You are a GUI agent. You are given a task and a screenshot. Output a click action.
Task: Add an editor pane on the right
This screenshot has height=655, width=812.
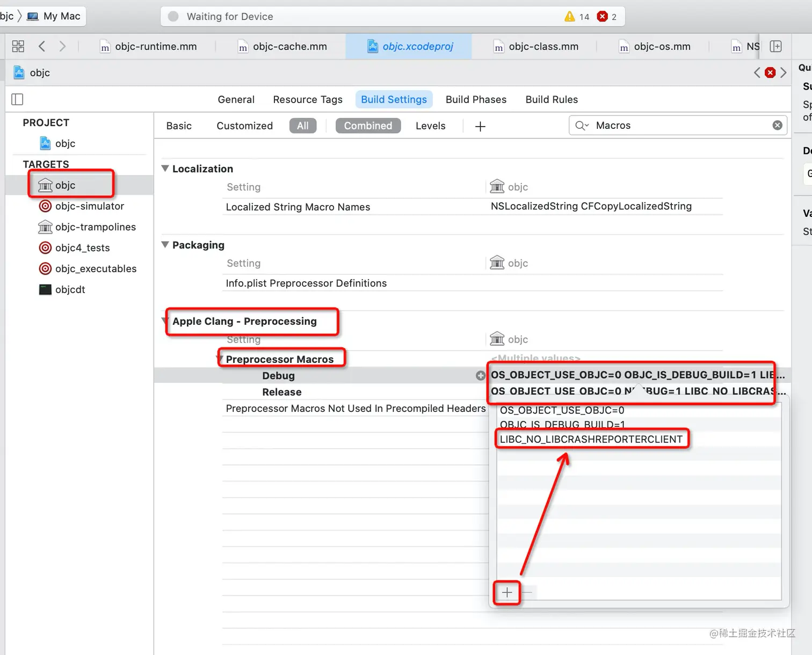click(775, 46)
